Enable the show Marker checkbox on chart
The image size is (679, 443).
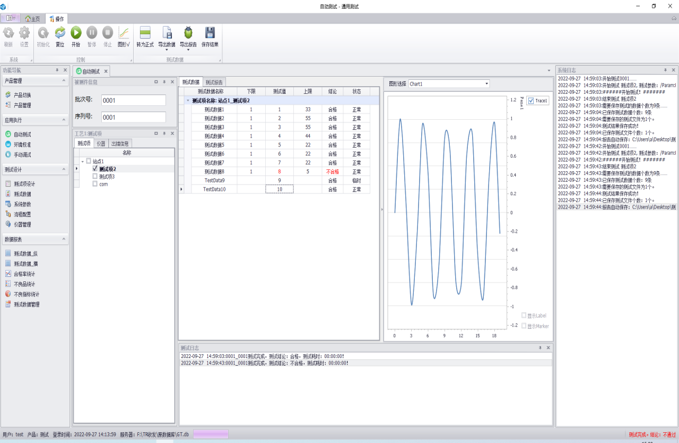(524, 326)
